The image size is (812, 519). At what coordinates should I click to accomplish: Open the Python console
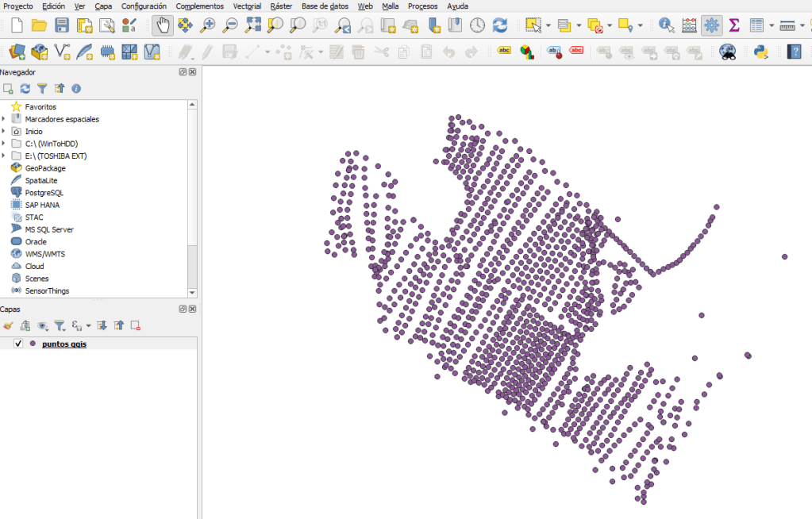coord(761,52)
